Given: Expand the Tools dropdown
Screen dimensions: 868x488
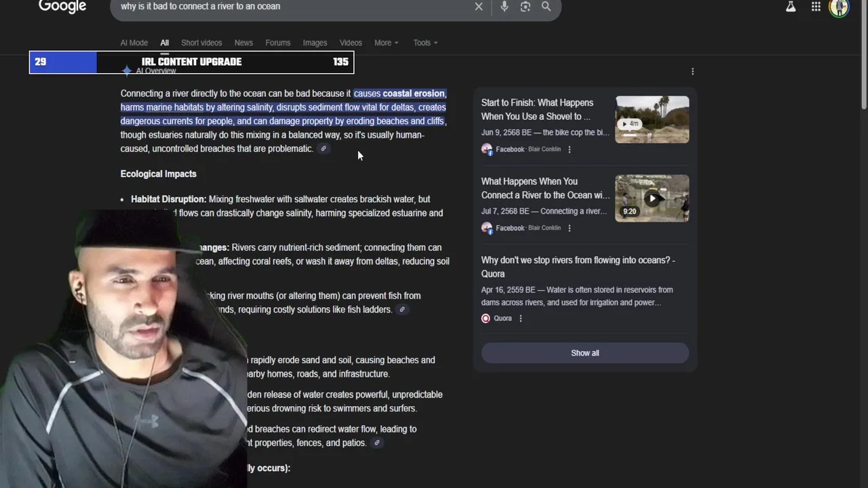Looking at the screenshot, I should tap(425, 43).
